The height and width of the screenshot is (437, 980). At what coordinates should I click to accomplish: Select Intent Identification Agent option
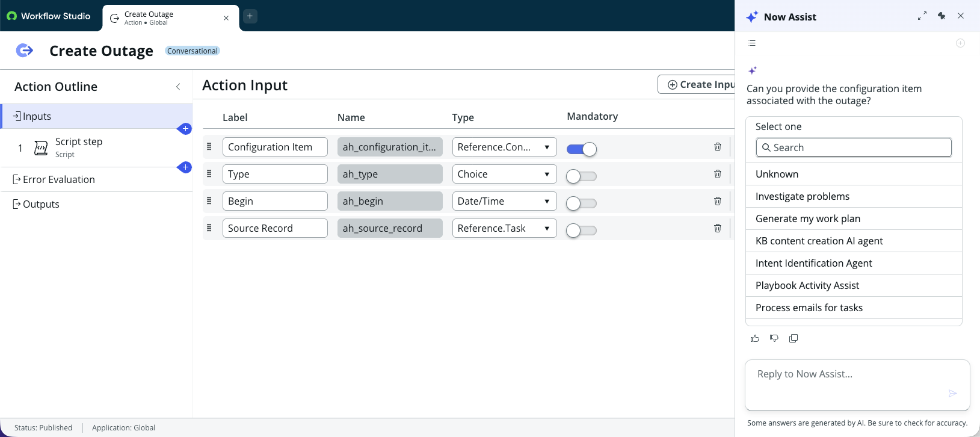coord(854,263)
